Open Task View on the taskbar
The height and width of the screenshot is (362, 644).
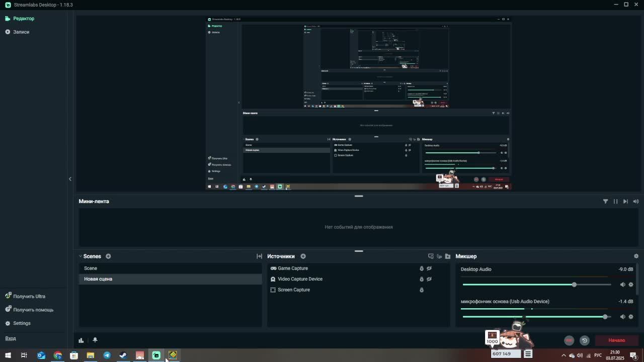[x=24, y=355]
